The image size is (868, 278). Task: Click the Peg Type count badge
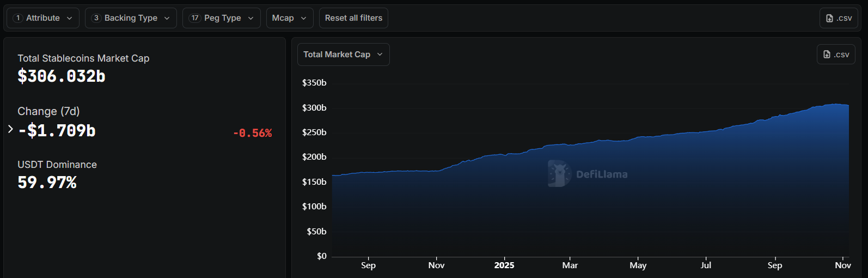pyautogui.click(x=195, y=18)
